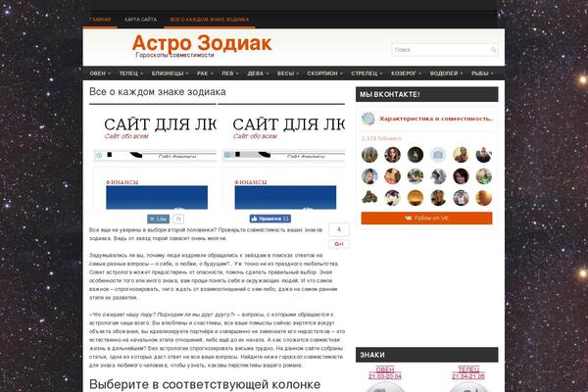Click the Все о каждом знаке зодиака heading
The height and width of the screenshot is (392, 588).
(158, 92)
